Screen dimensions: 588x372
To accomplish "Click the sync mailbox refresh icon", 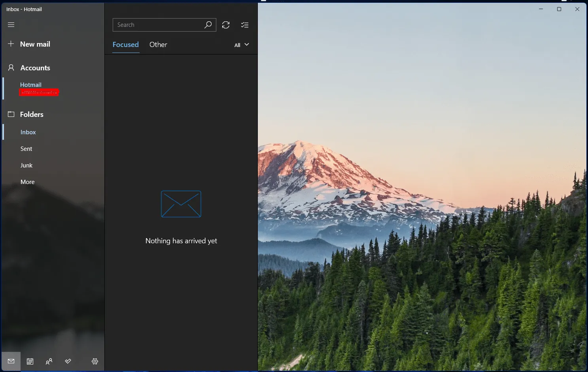I will pyautogui.click(x=226, y=25).
